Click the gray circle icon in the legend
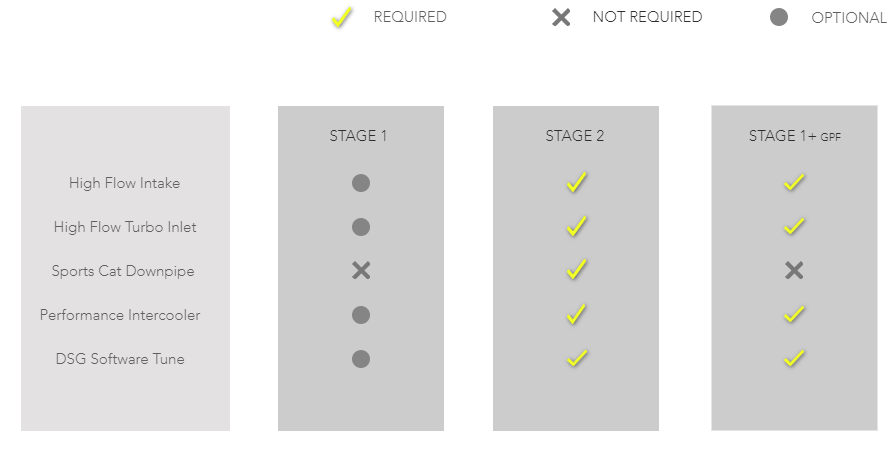 780,17
